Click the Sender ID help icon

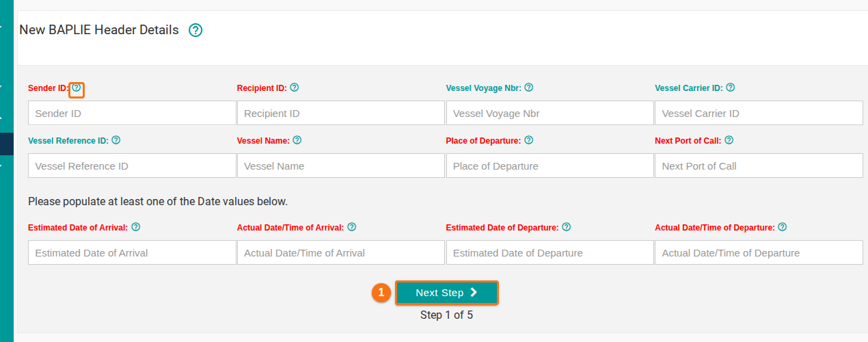77,88
